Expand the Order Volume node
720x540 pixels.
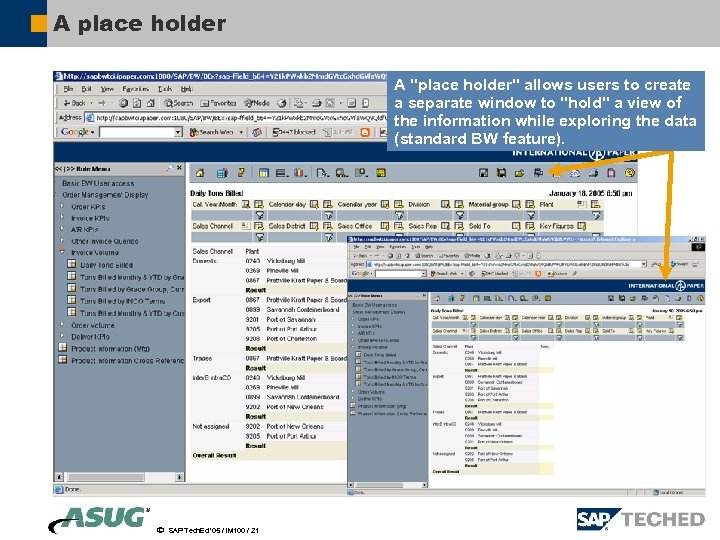(x=62, y=324)
